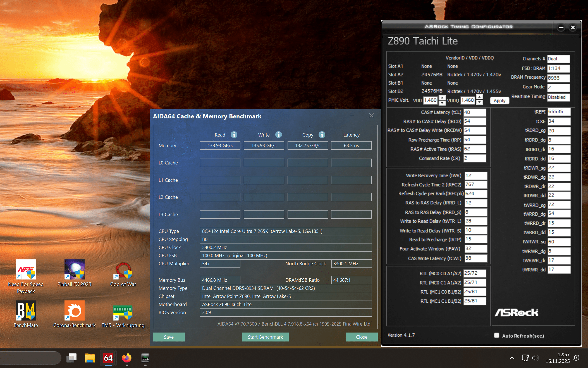588x368 pixels.
Task: Save the AIDA64 benchmark results
Action: (169, 337)
